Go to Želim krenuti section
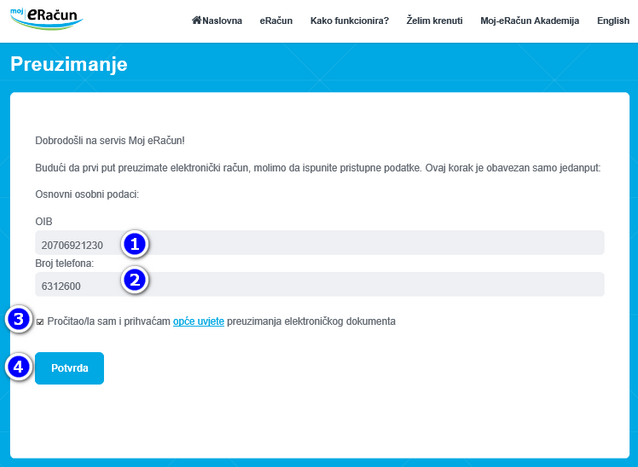Screen dimensions: 638x467 point(435,21)
